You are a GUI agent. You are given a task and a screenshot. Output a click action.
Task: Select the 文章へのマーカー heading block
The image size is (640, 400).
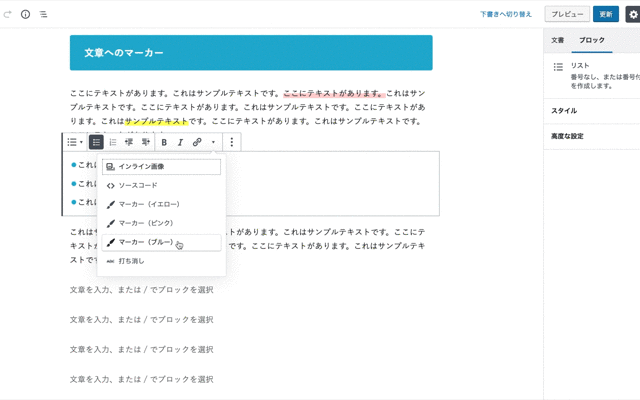(251, 53)
